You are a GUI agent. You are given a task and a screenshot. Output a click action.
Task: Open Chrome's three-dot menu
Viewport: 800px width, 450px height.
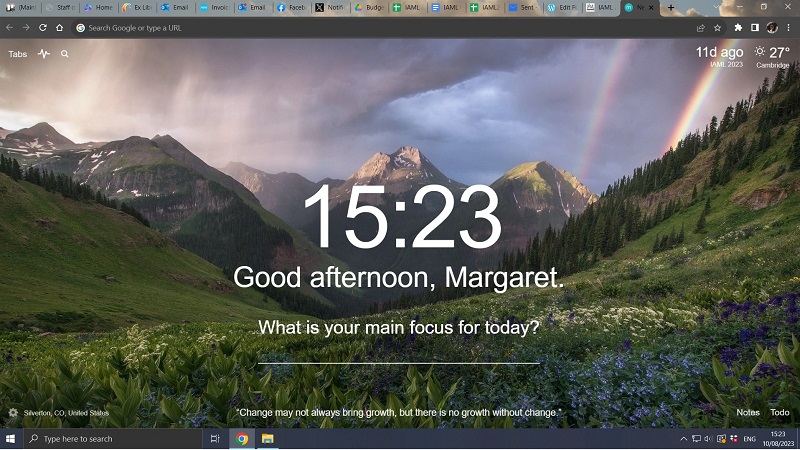click(788, 28)
